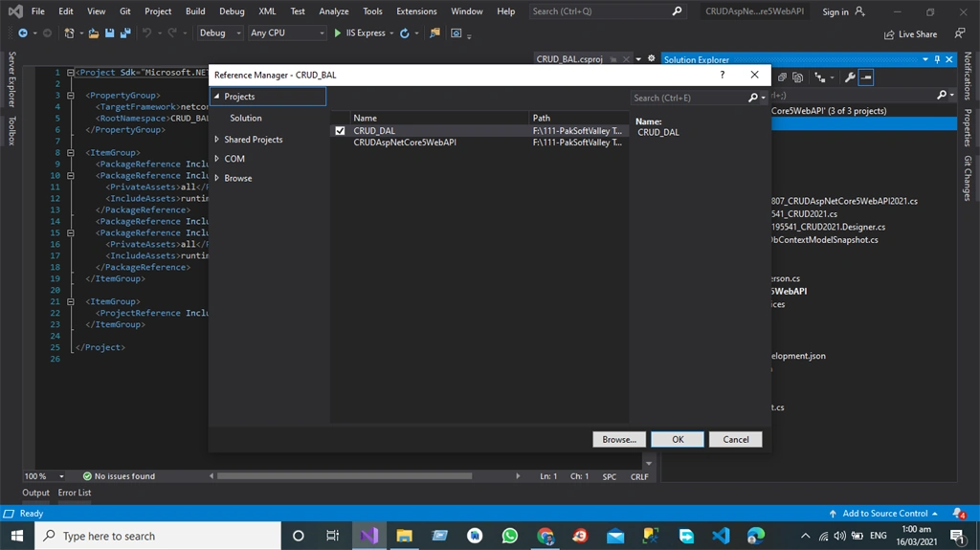Open the Browse... file button
This screenshot has height=550, width=980.
click(619, 439)
